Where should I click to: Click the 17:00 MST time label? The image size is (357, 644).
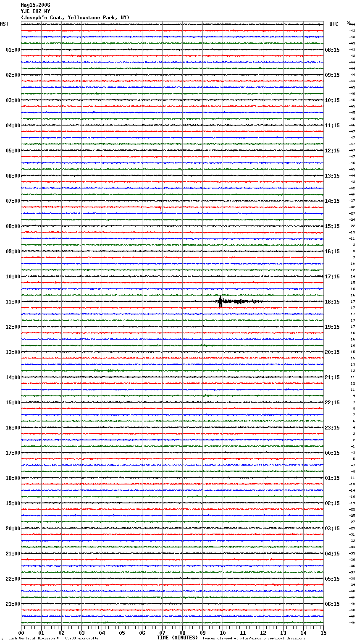(13, 453)
